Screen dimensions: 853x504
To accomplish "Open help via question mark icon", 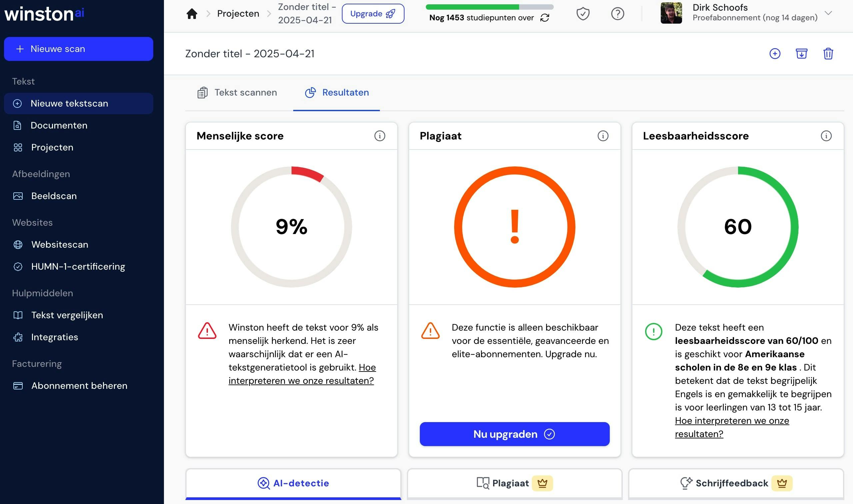I will (x=617, y=14).
